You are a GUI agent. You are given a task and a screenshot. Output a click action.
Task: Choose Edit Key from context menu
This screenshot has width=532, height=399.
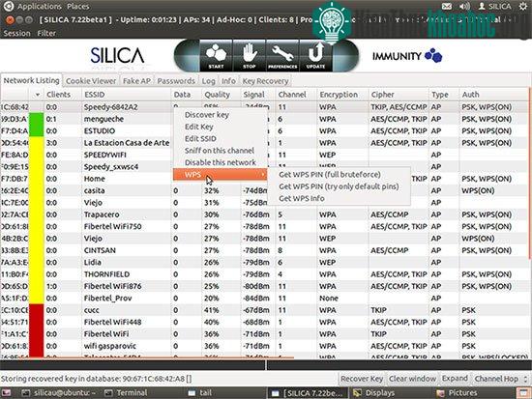click(221, 127)
